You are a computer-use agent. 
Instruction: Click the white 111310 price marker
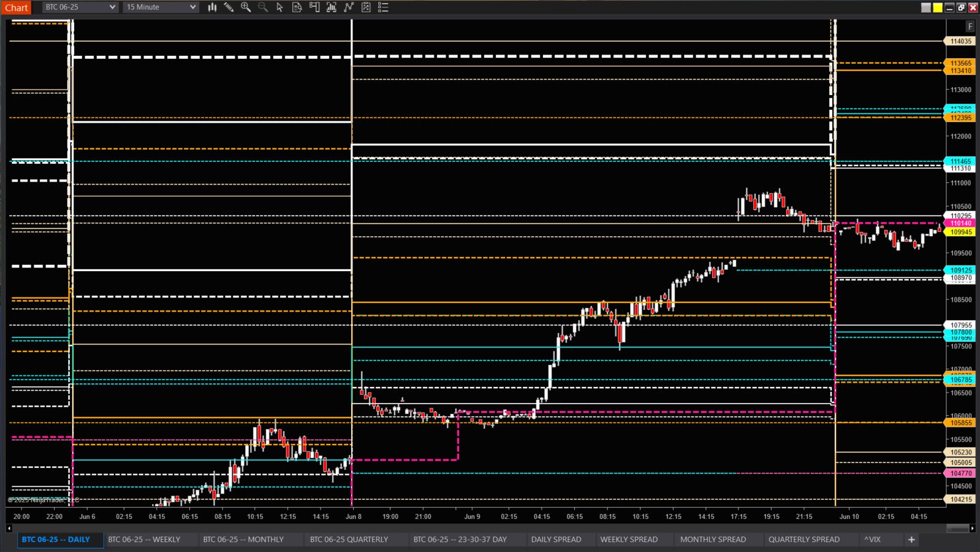click(x=960, y=169)
